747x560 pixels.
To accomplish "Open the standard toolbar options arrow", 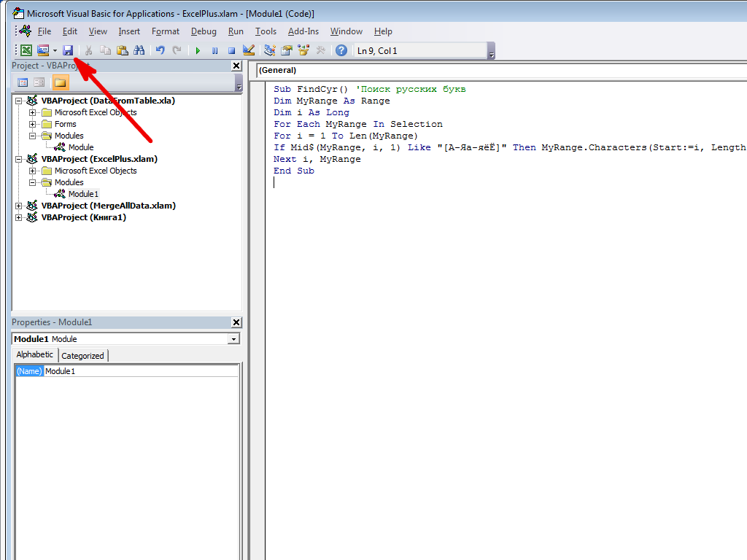I will [492, 52].
